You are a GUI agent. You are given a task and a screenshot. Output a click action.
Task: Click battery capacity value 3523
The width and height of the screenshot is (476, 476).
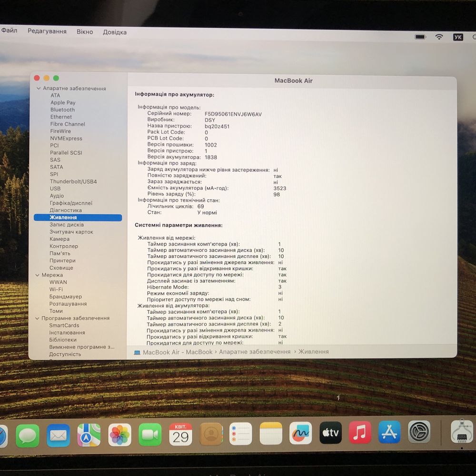[x=279, y=188]
